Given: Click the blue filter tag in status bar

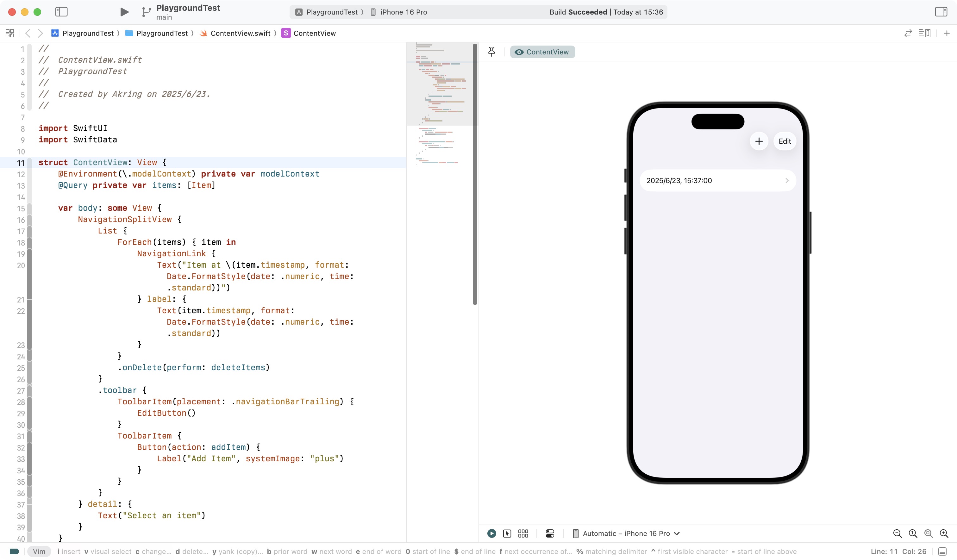Looking at the screenshot, I should (15, 552).
